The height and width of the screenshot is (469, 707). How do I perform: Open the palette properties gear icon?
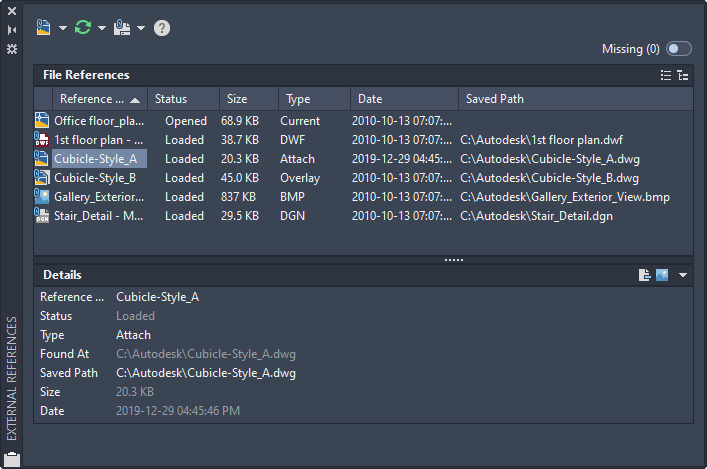(x=12, y=48)
